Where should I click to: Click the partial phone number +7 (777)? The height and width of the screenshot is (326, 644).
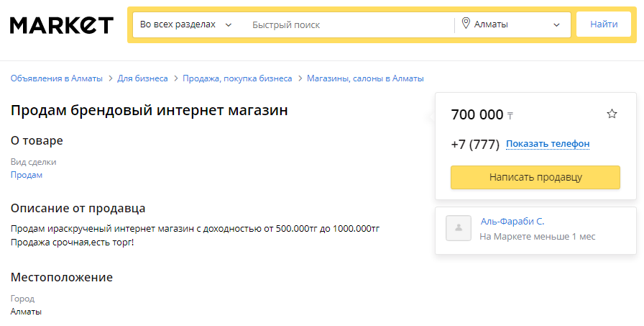(475, 145)
